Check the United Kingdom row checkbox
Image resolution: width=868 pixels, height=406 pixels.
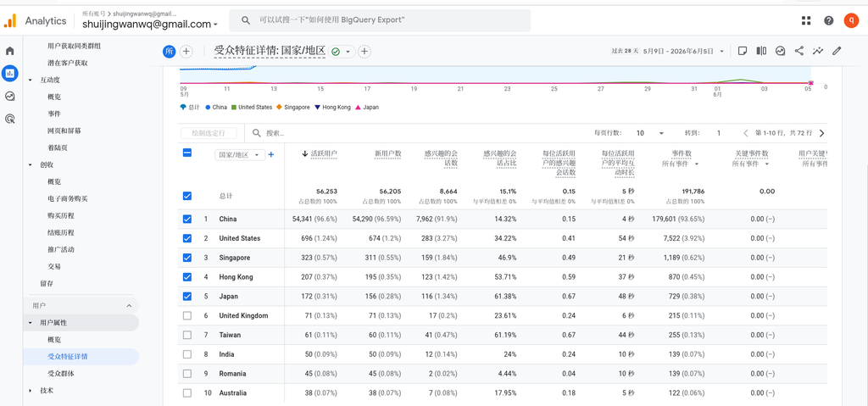187,315
